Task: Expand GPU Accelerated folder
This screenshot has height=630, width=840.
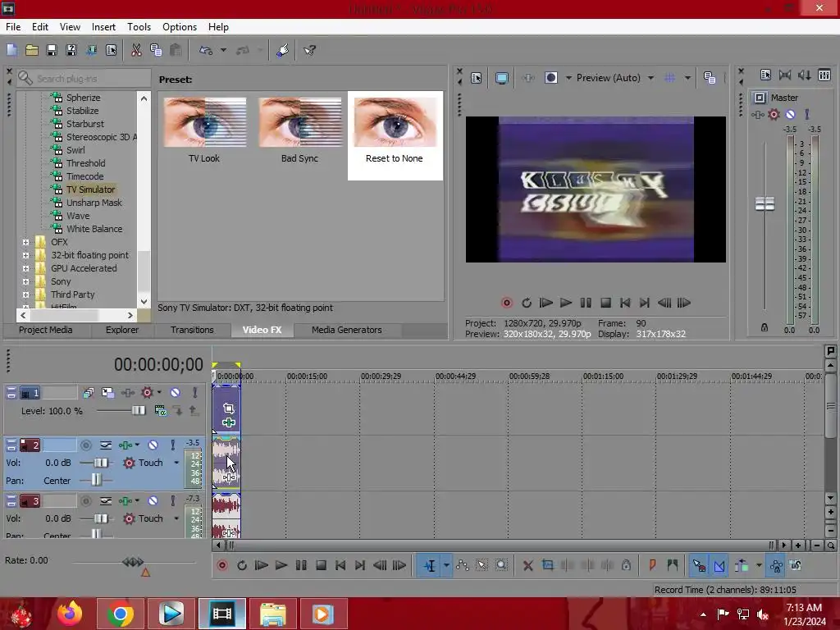Action: pos(25,268)
